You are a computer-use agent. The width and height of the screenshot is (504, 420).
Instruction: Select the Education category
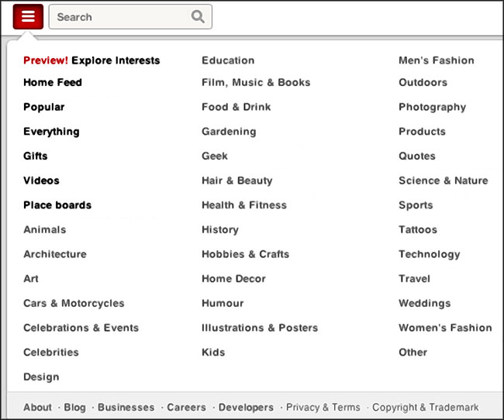[x=228, y=60]
